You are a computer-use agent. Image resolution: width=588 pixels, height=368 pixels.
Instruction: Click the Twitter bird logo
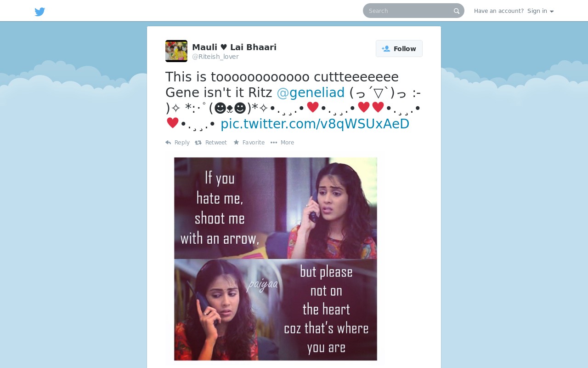[40, 11]
